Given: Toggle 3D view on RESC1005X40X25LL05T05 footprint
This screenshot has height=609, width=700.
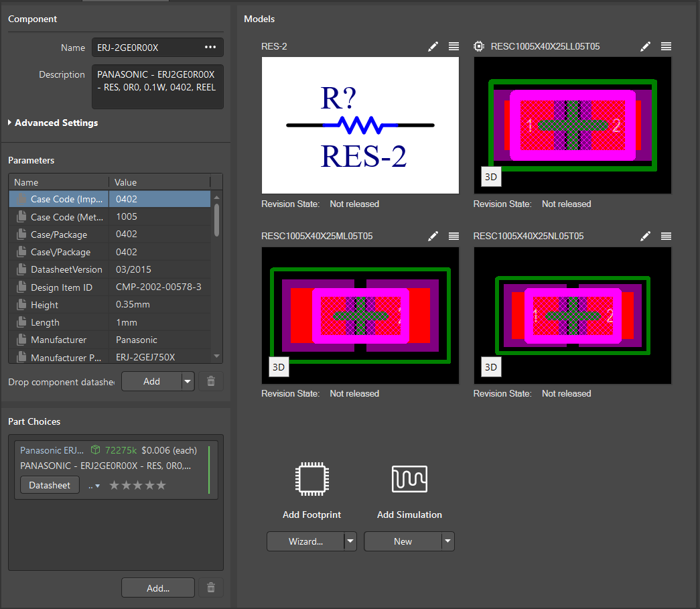Looking at the screenshot, I should click(x=491, y=177).
